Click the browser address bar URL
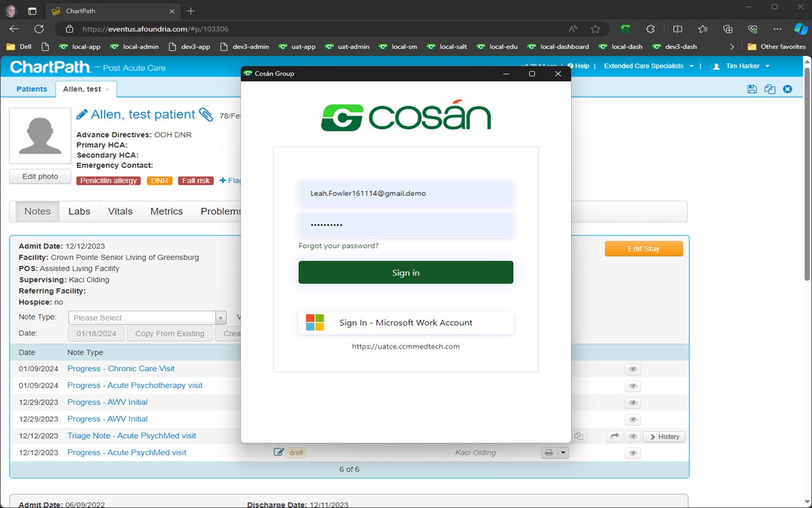 click(155, 29)
